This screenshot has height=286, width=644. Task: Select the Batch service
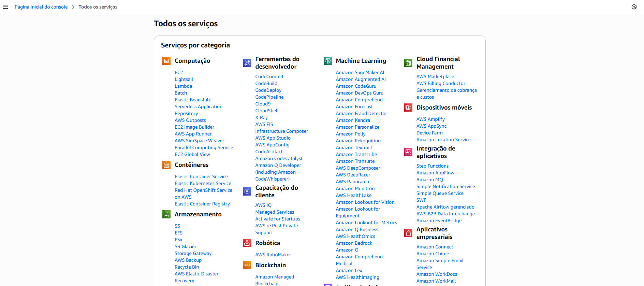[x=181, y=93]
